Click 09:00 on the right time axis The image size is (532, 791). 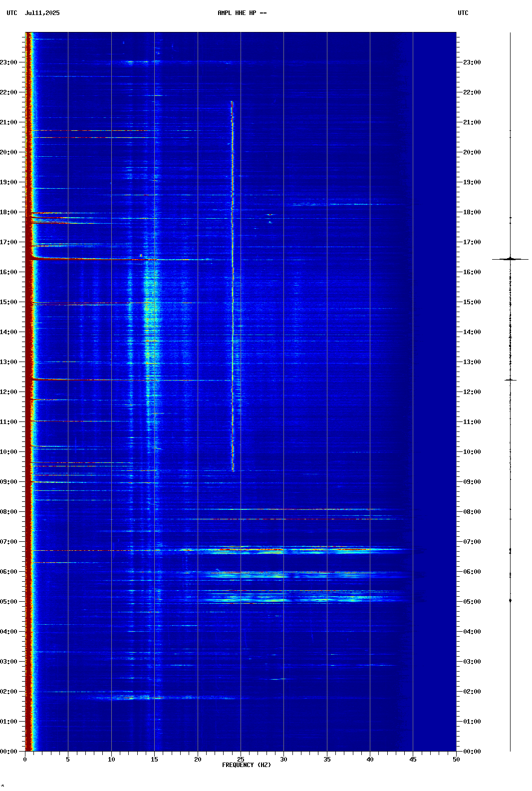tap(472, 482)
